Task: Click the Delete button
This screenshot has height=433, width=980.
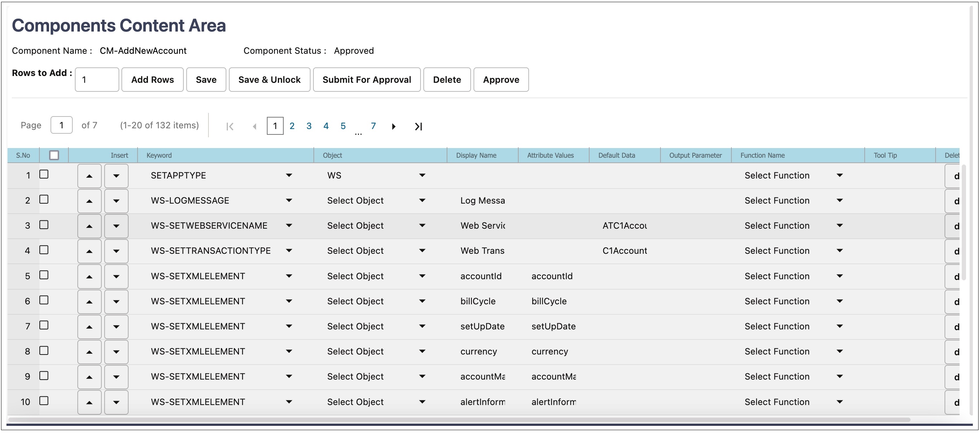Action: [447, 80]
